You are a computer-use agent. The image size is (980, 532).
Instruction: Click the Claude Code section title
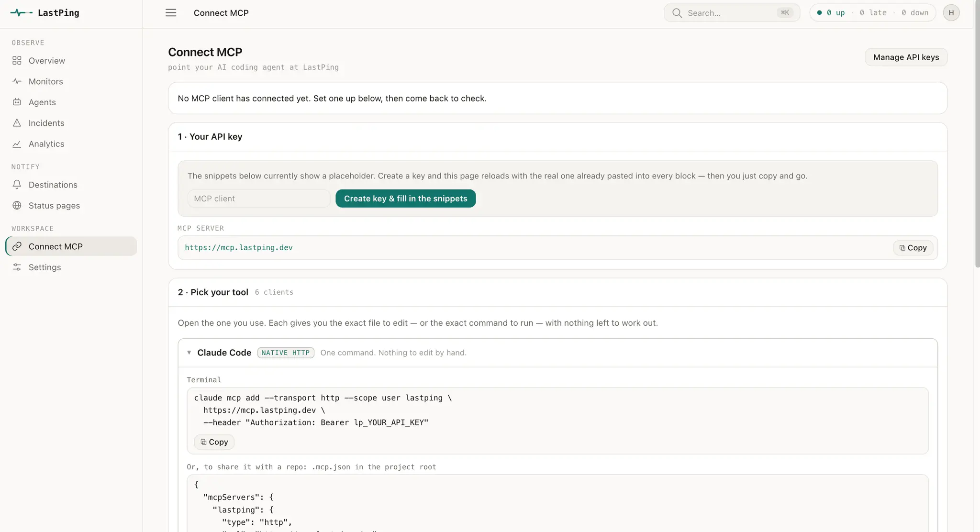[x=224, y=353]
